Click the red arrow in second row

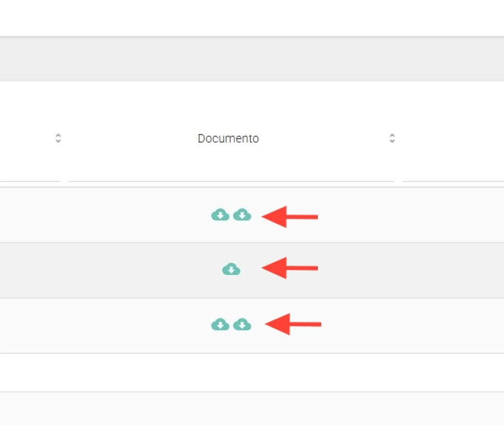(x=290, y=268)
